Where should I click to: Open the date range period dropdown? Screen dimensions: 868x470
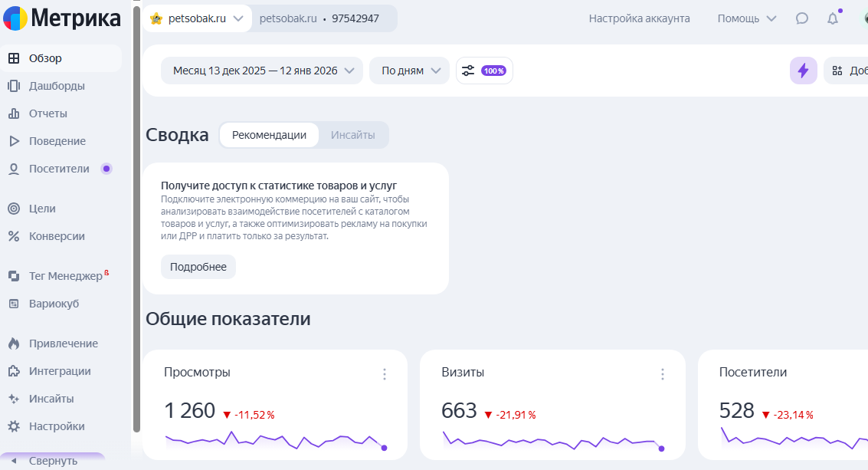pos(261,71)
